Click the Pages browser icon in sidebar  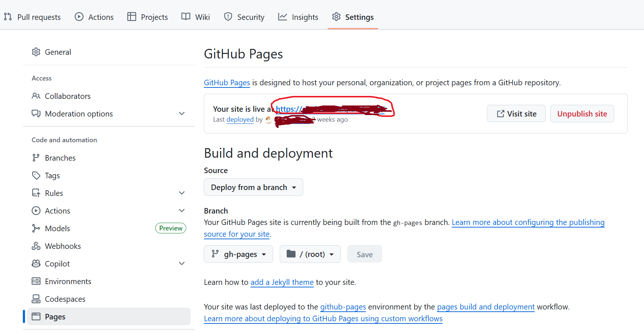click(36, 316)
